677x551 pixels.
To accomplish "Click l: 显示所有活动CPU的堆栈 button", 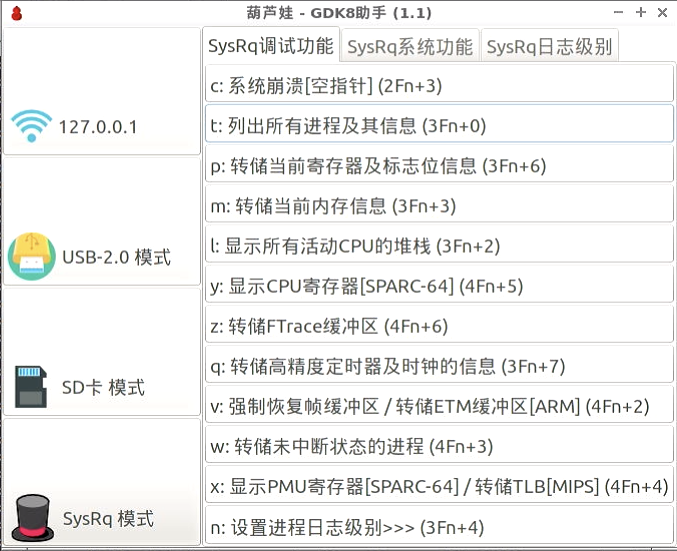I will (439, 246).
